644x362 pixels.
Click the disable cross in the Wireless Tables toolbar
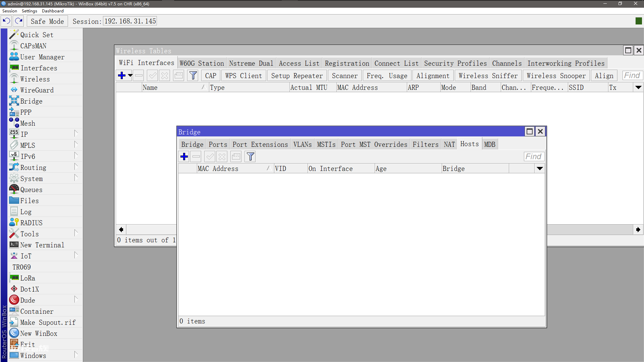pyautogui.click(x=165, y=75)
